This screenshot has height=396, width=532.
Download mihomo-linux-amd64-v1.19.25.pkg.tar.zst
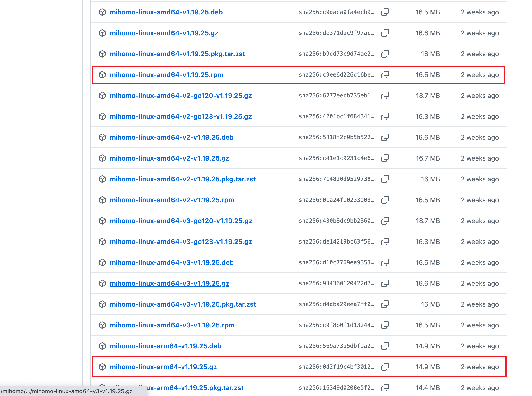pos(177,54)
